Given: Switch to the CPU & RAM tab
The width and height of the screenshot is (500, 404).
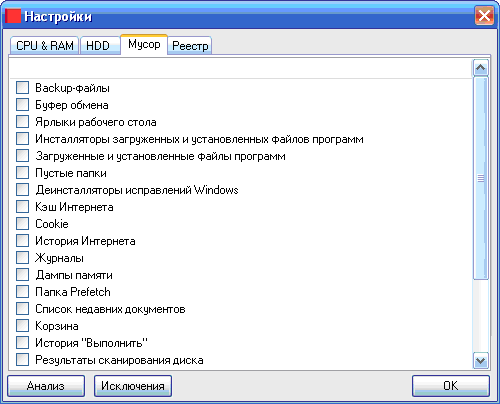Looking at the screenshot, I should (x=45, y=46).
